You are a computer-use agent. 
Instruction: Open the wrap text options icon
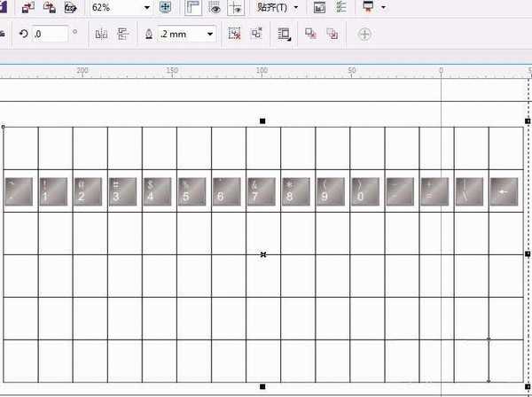[284, 34]
